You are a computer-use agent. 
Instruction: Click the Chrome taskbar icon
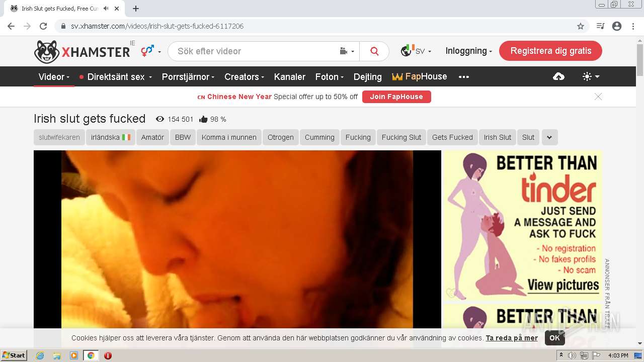(x=91, y=355)
